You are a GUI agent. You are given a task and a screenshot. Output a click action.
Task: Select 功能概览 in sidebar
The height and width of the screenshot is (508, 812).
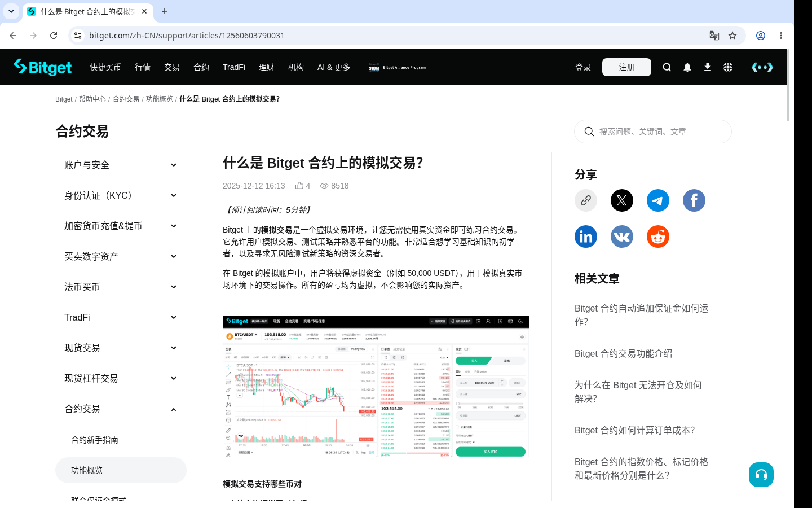click(x=121, y=470)
